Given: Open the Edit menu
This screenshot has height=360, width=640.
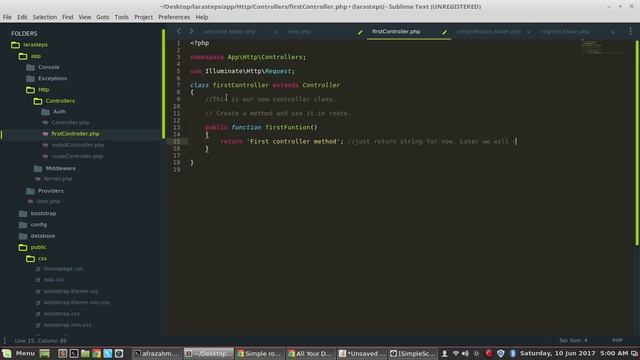Looking at the screenshot, I should point(22,17).
